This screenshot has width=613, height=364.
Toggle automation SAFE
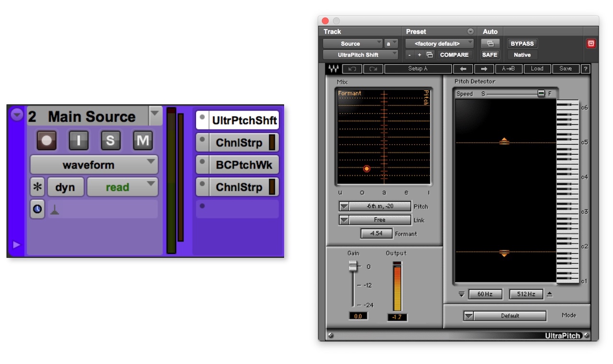pyautogui.click(x=490, y=55)
